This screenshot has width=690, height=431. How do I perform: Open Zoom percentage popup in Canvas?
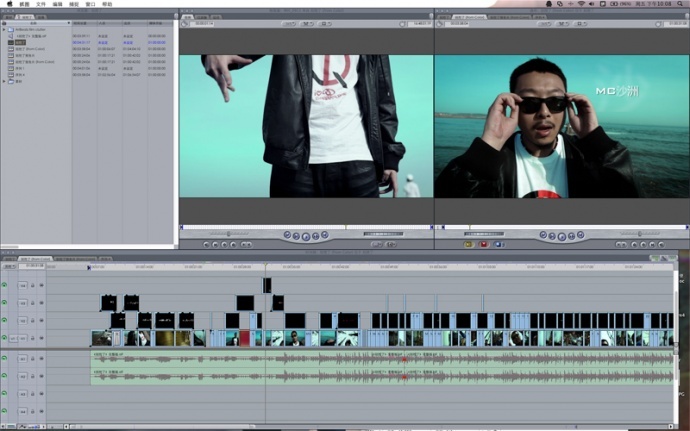click(545, 24)
